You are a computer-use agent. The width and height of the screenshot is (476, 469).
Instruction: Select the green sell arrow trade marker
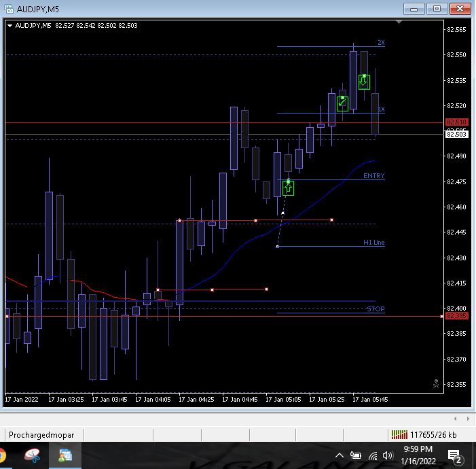(364, 82)
